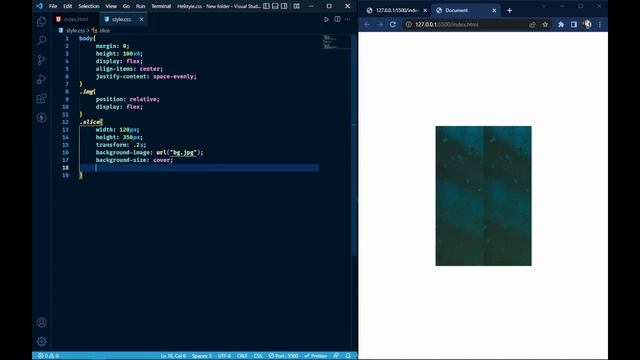Open the Go menu

tap(126, 6)
